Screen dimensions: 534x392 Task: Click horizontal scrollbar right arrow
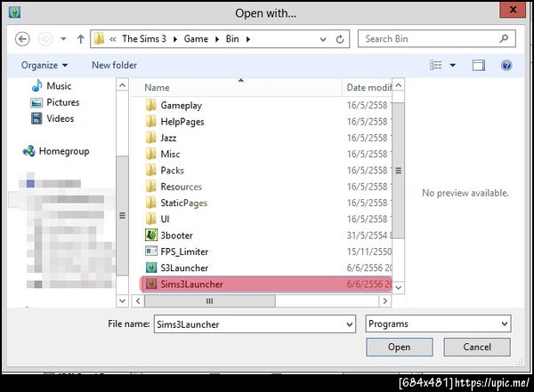(x=385, y=300)
